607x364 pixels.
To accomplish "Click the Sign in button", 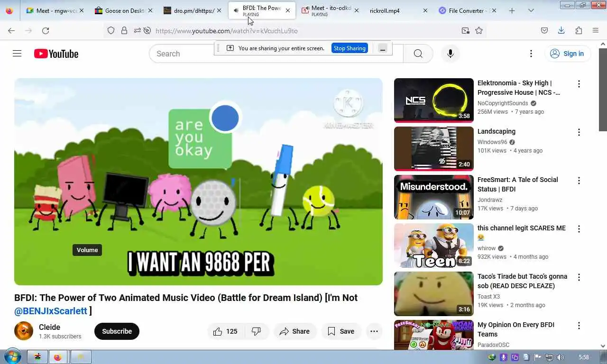I will click(567, 54).
